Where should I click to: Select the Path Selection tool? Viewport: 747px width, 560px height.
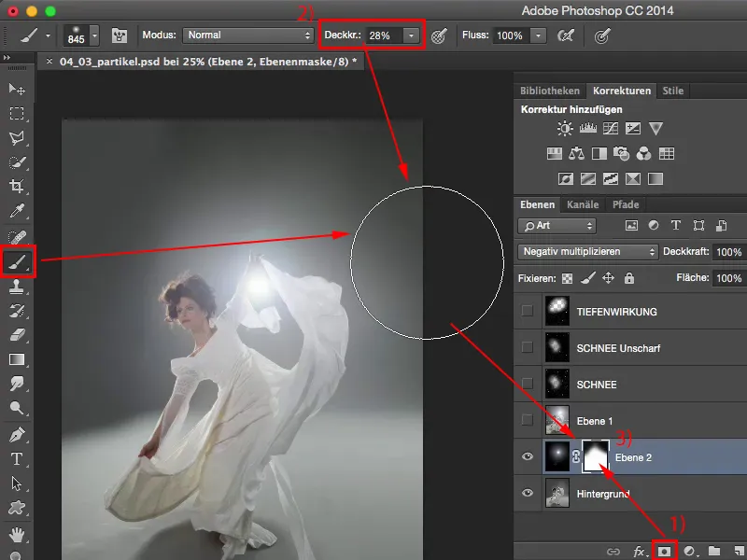(17, 483)
